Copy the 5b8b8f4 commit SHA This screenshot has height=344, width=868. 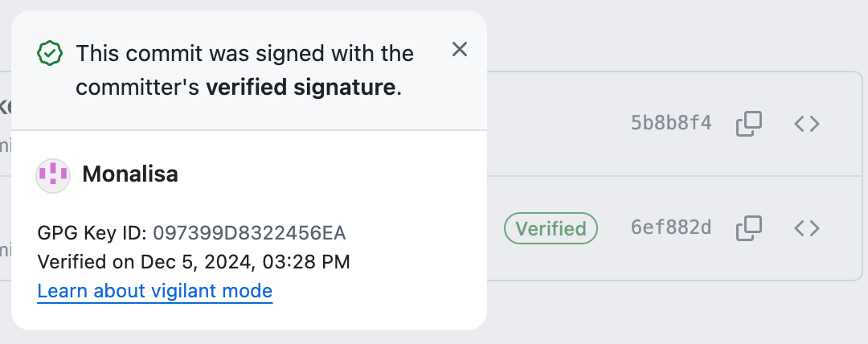coord(749,124)
